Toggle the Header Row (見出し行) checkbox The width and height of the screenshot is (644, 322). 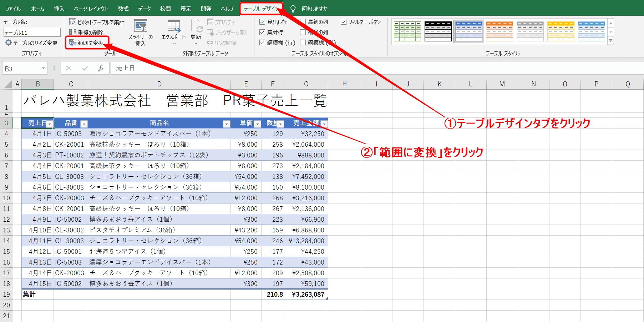pyautogui.click(x=262, y=22)
